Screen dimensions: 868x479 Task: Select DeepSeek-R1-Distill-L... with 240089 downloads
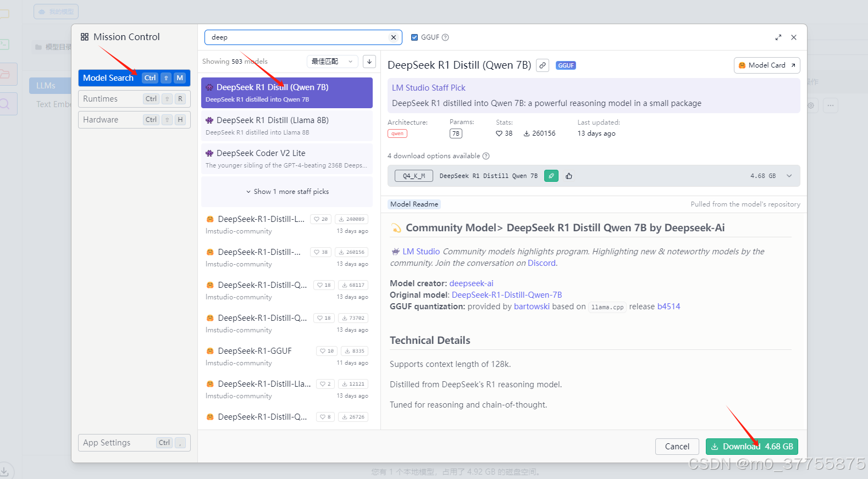tap(287, 225)
